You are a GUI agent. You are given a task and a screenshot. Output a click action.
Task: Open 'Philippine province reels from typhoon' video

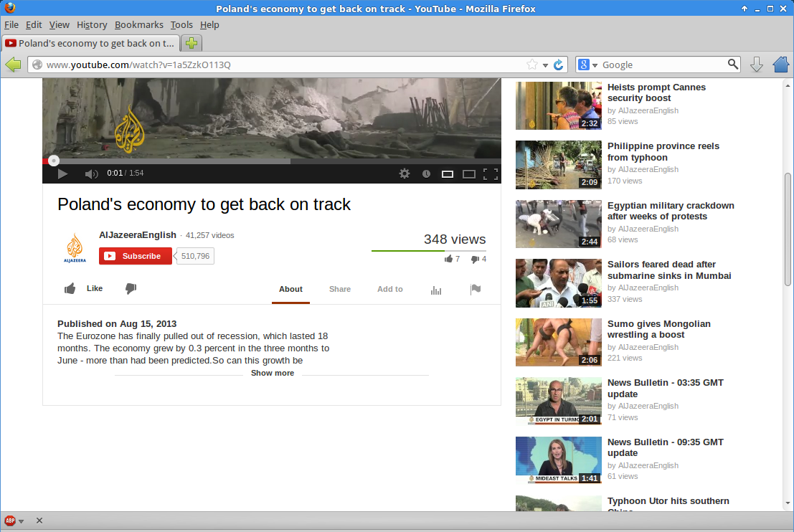tap(663, 152)
